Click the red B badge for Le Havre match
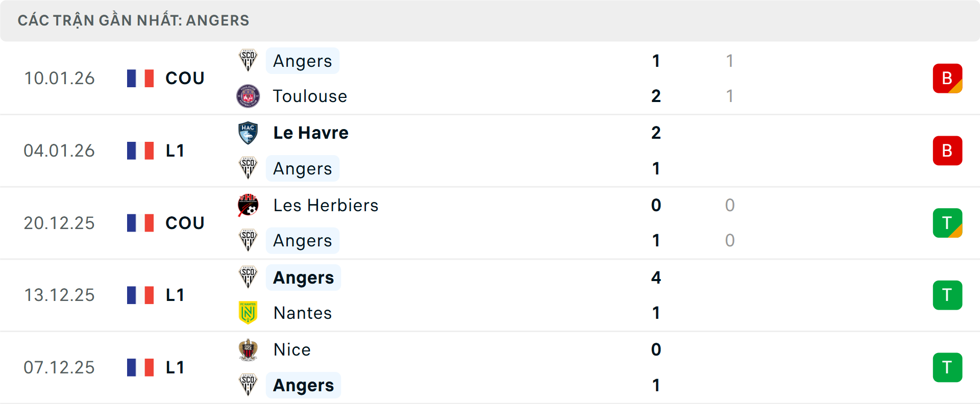 coord(947,150)
